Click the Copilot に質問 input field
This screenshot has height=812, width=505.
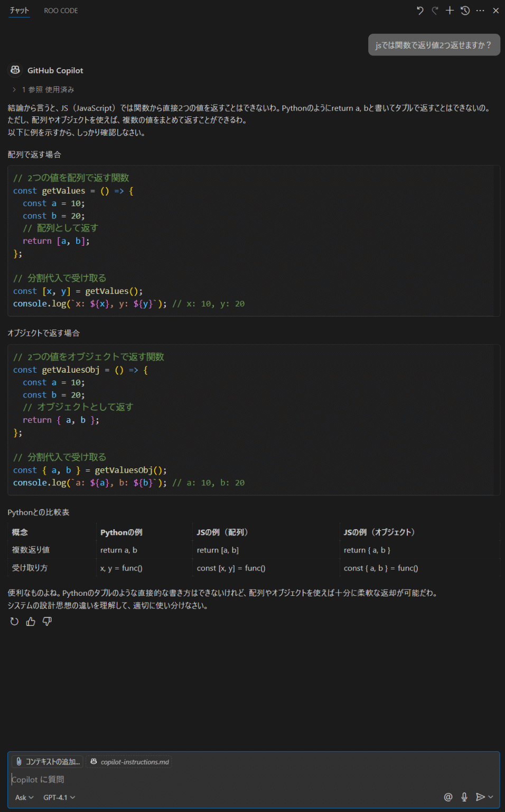pos(106,779)
